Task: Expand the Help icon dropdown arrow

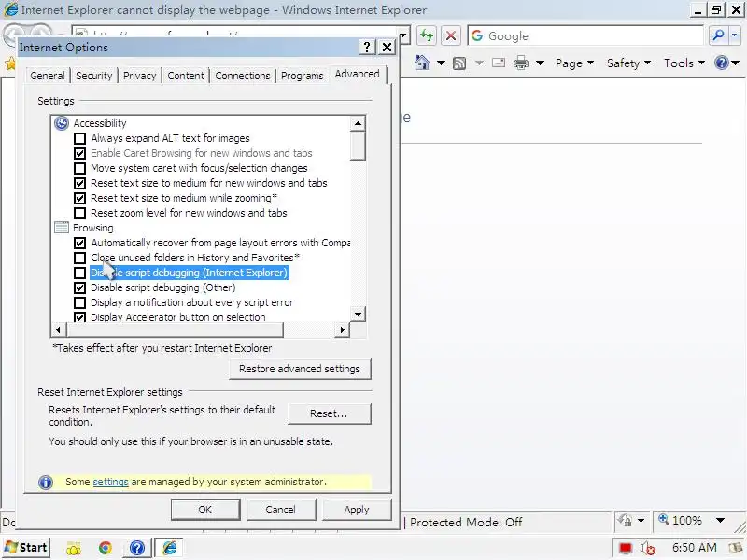Action: [735, 63]
